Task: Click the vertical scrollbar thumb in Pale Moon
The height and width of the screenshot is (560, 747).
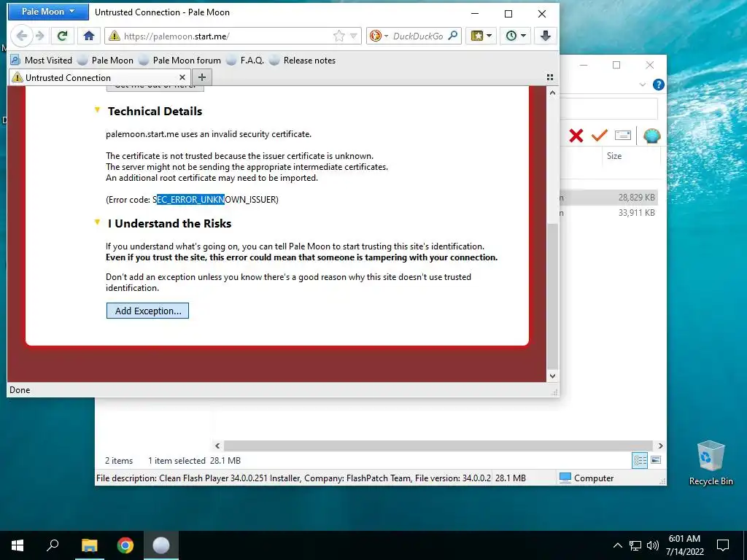Action: 552,296
